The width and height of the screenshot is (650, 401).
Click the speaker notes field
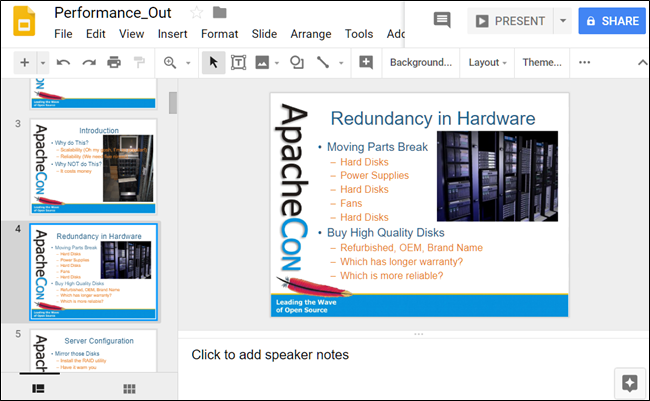(400, 355)
